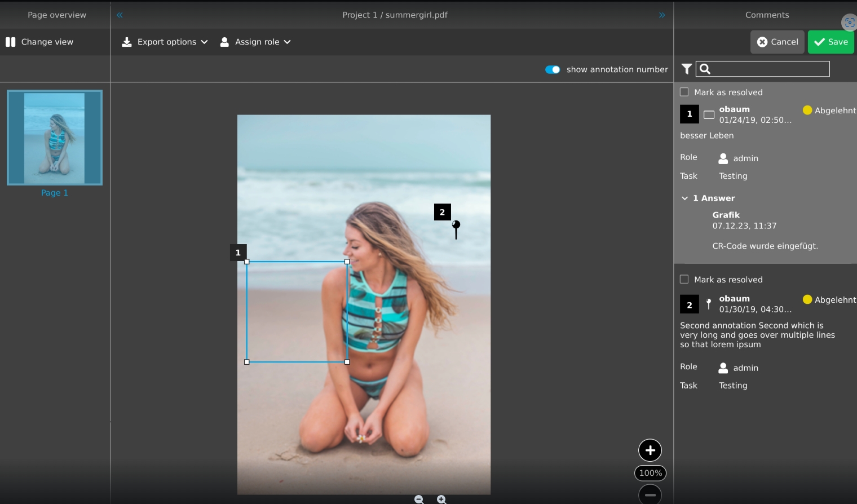Click Change view in the page overview
This screenshot has height=504, width=857.
pos(39,42)
